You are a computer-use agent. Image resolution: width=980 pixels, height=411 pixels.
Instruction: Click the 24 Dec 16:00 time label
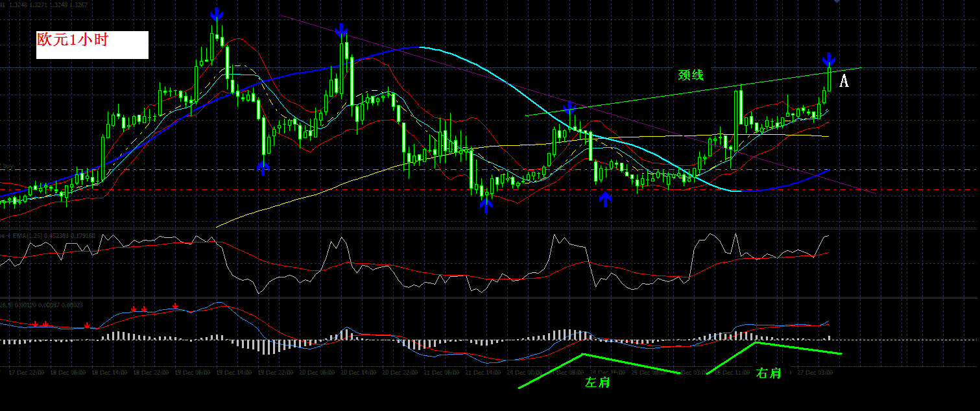[x=608, y=373]
